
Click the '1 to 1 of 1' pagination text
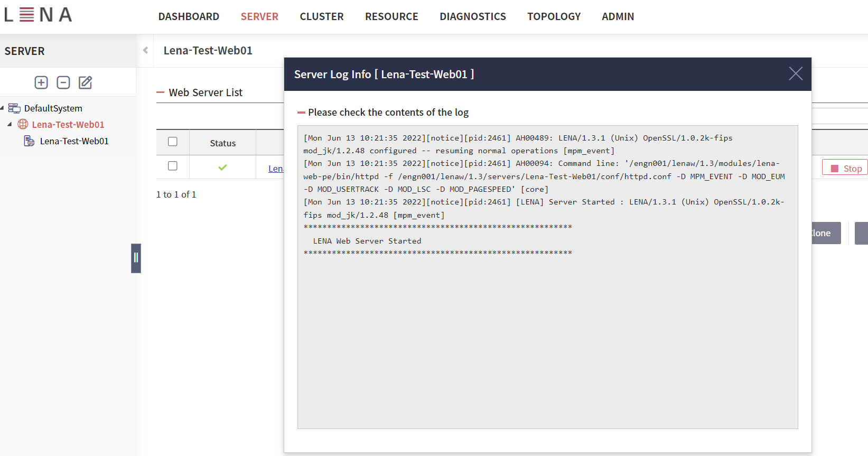click(176, 194)
